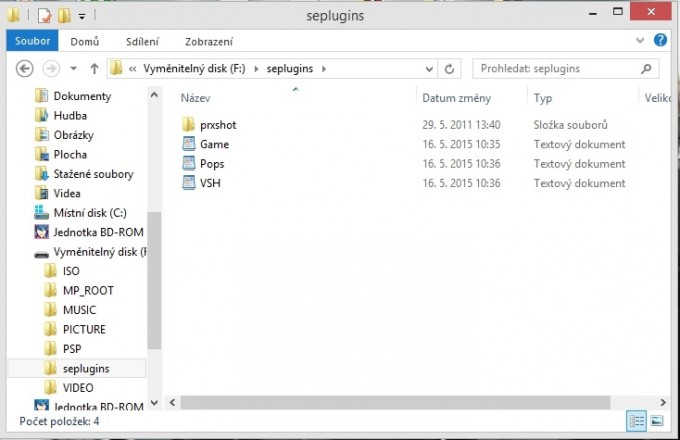Select the Game file name
This screenshot has height=440, width=680.
[215, 144]
